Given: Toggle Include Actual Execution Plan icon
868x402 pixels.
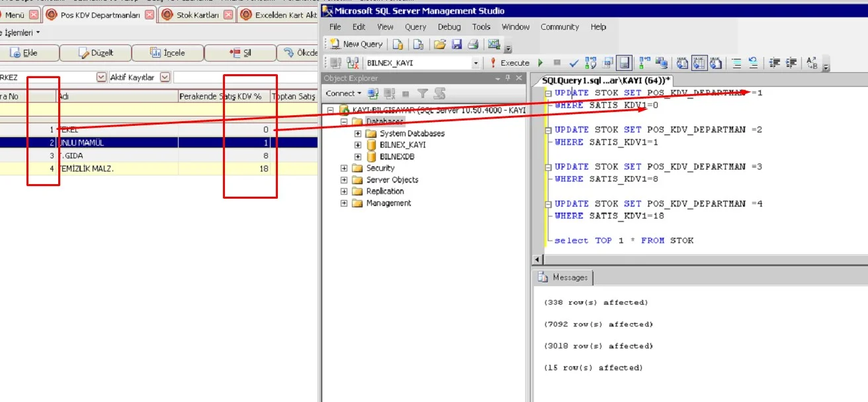Looking at the screenshot, I should tap(645, 63).
